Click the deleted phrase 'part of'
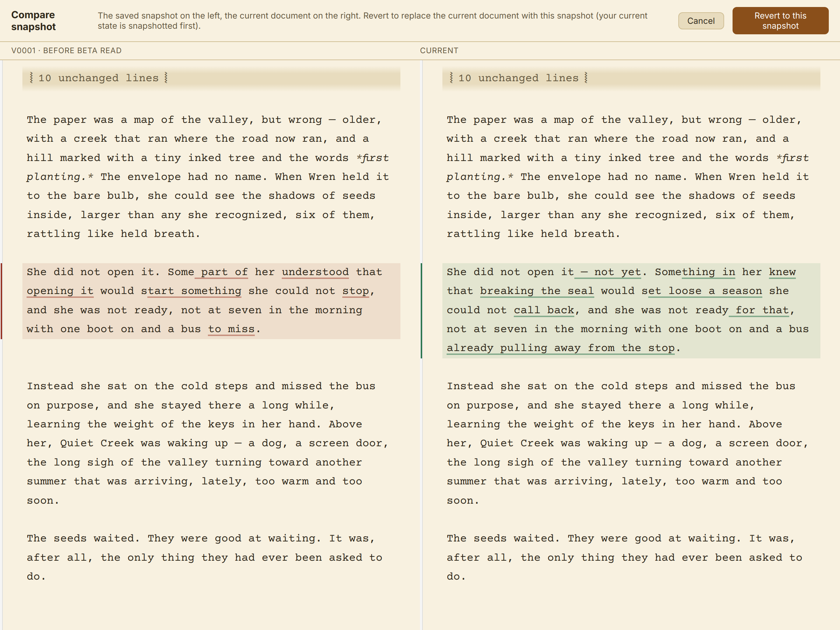Image resolution: width=840 pixels, height=630 pixels. click(x=222, y=272)
